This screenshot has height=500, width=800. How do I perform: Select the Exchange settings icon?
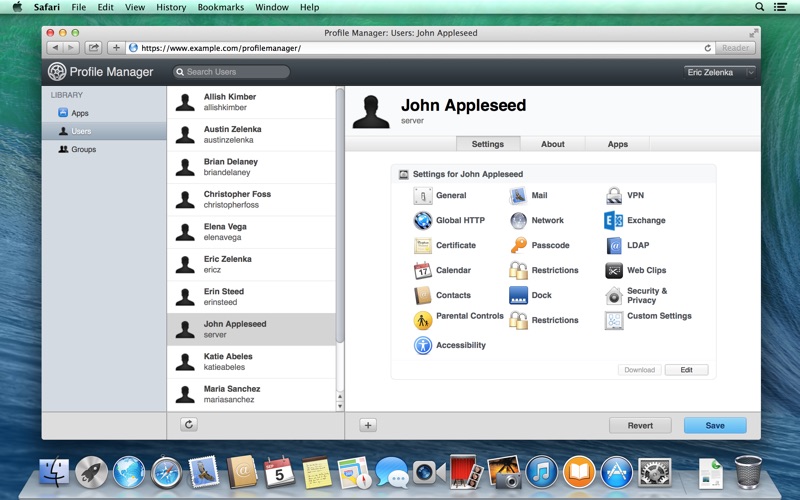click(x=614, y=221)
